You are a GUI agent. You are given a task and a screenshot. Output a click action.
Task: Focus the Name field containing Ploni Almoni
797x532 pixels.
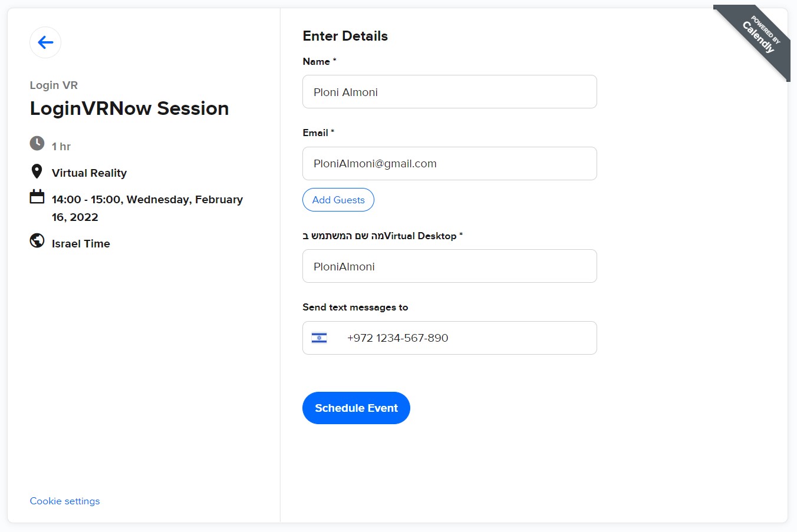(x=450, y=92)
